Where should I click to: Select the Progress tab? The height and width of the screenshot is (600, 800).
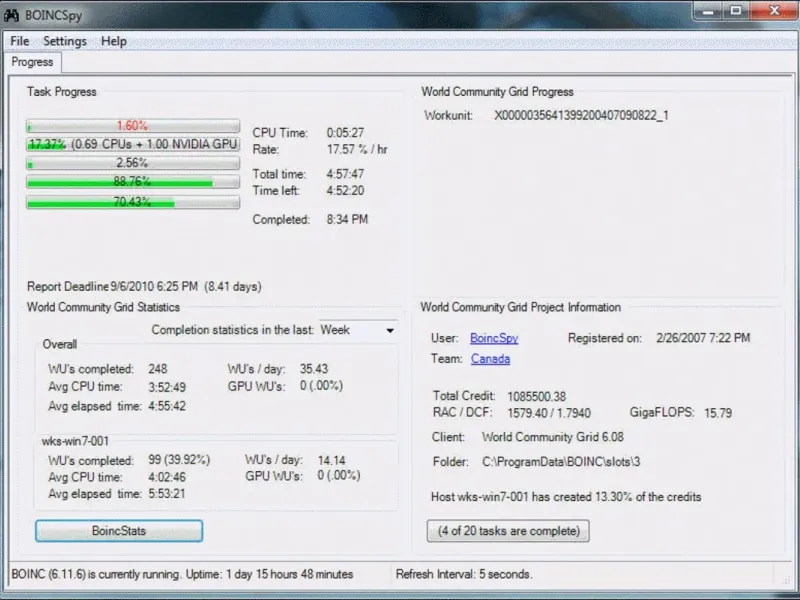(32, 62)
